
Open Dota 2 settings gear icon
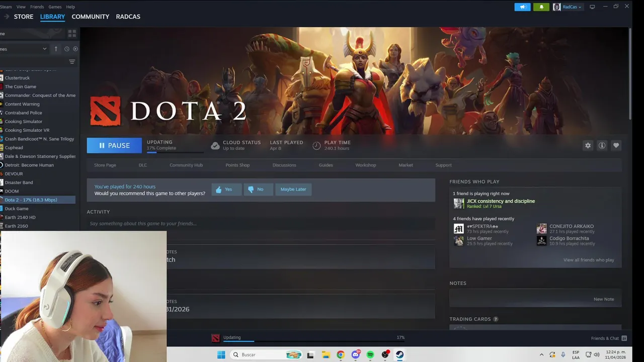(588, 145)
